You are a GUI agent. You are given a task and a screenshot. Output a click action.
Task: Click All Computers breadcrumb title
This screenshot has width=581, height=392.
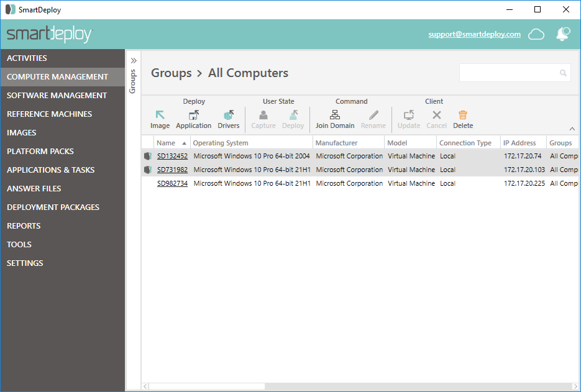click(x=248, y=73)
